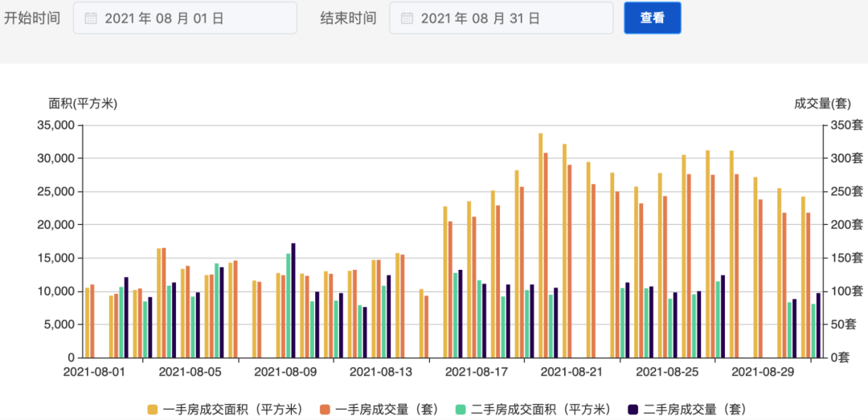Click the dark purple 二手房成交量 legend square

pyautogui.click(x=633, y=410)
